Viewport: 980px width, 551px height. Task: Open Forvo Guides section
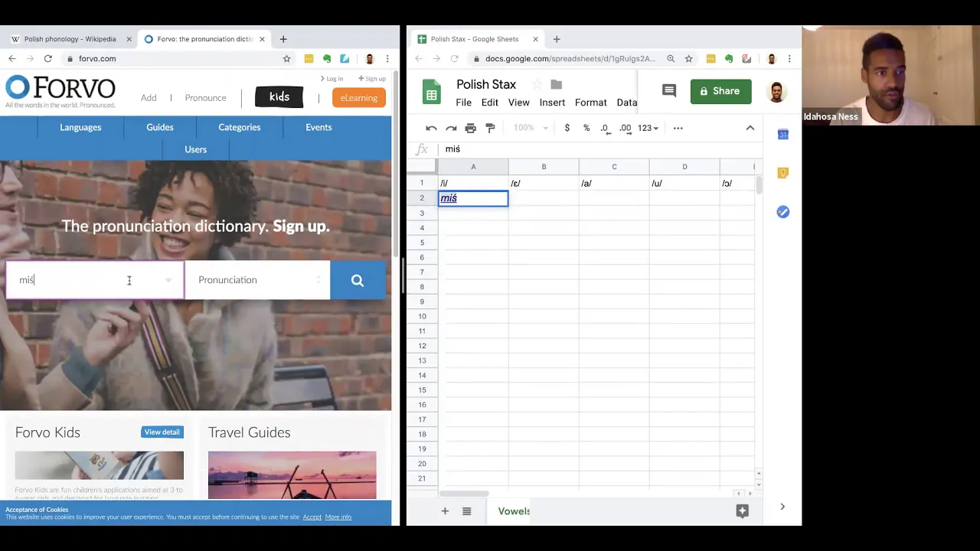tap(160, 127)
